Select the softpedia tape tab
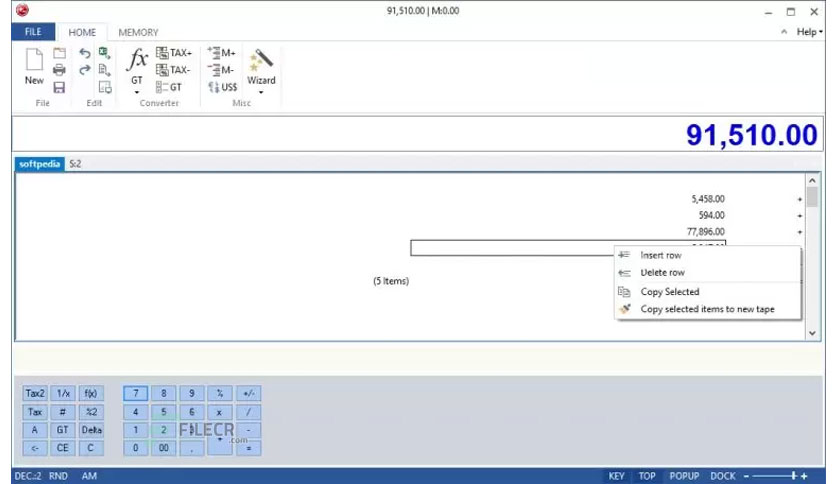This screenshot has height=484, width=836. click(39, 164)
